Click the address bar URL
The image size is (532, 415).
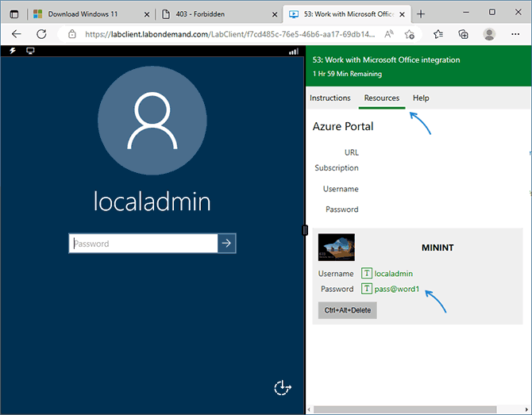coord(230,34)
